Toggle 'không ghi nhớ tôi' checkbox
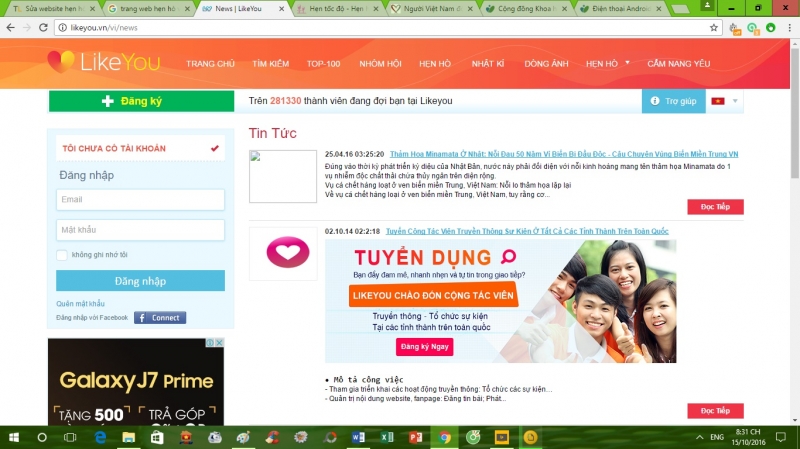 (x=62, y=255)
